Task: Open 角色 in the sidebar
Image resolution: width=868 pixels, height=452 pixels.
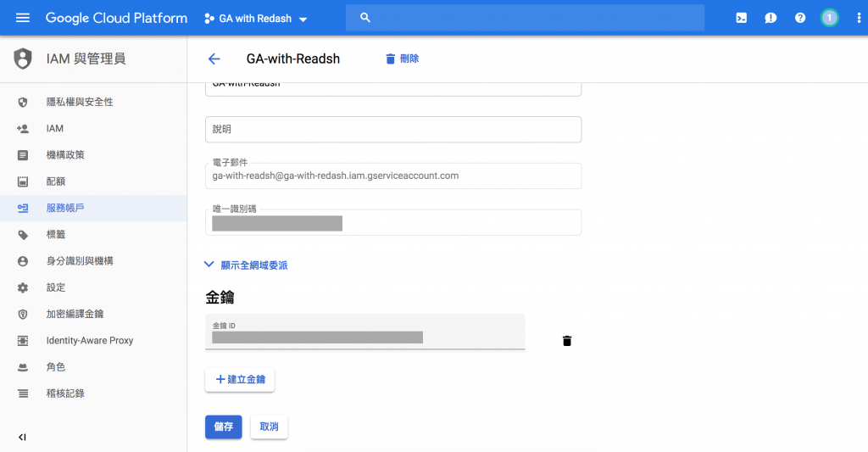Action: point(93,367)
